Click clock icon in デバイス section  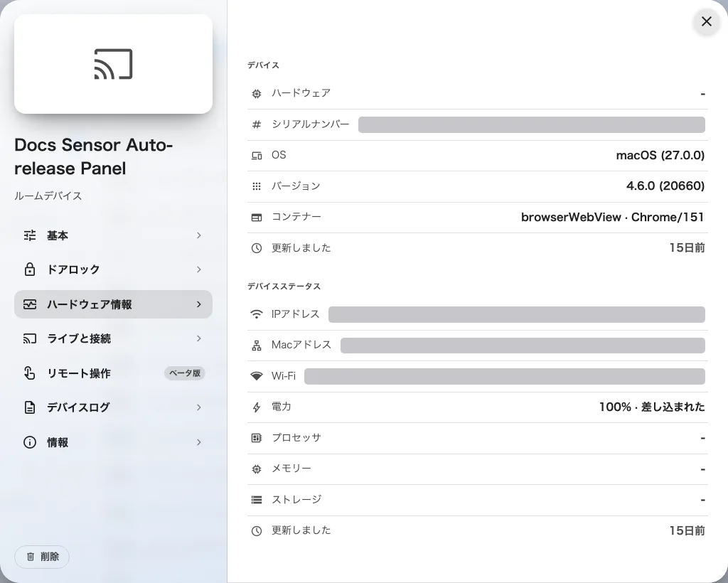[x=256, y=248]
